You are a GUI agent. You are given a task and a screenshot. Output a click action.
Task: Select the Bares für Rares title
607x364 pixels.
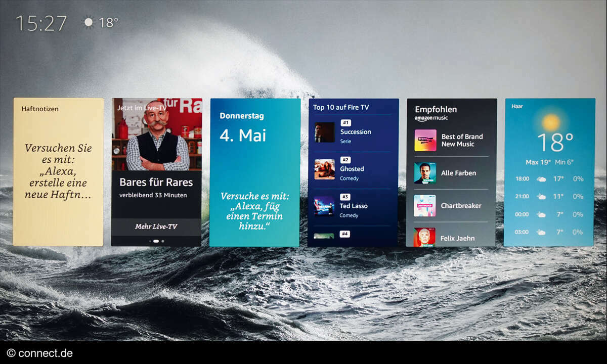click(x=156, y=183)
